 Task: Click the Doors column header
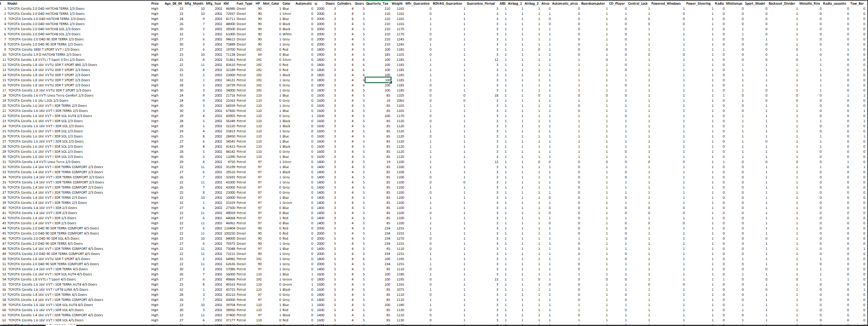(330, 3)
